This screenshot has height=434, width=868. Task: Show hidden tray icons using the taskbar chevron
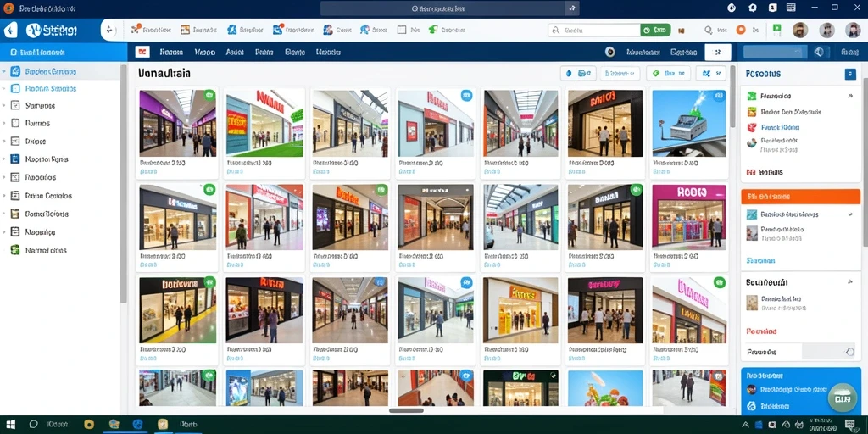point(747,425)
